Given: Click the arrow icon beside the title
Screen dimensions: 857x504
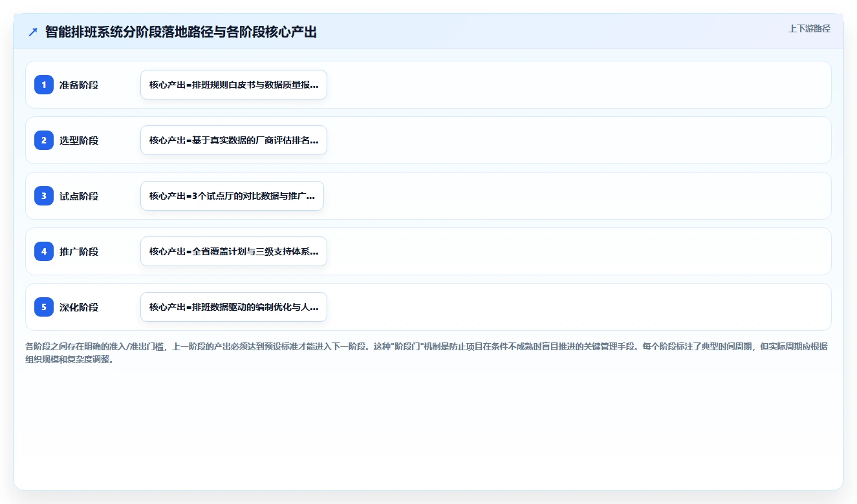Looking at the screenshot, I should tap(33, 32).
